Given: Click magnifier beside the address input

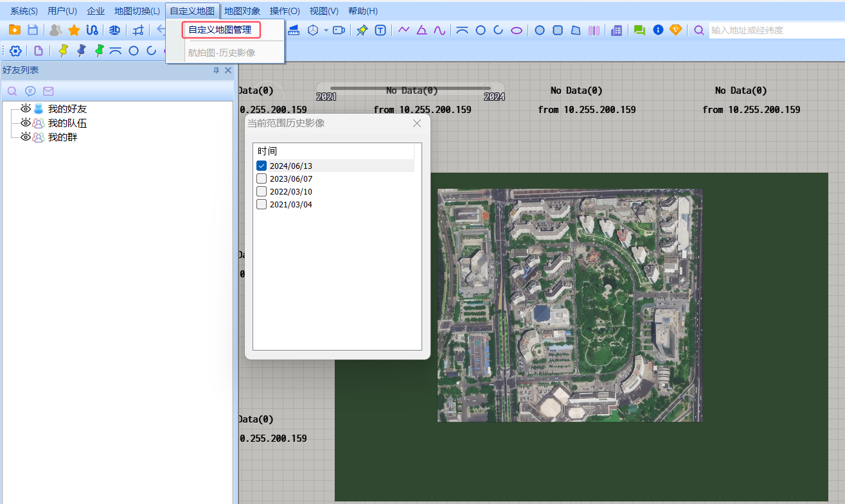Looking at the screenshot, I should point(698,30).
